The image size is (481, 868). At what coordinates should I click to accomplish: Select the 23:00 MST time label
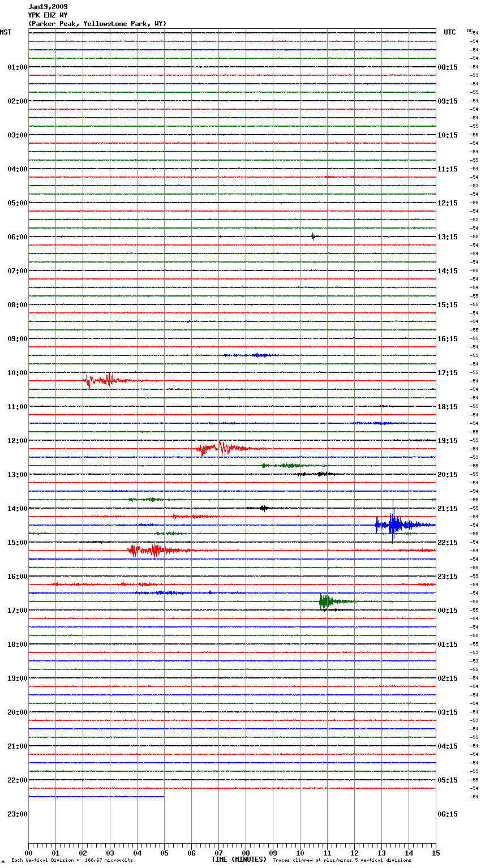click(x=18, y=814)
